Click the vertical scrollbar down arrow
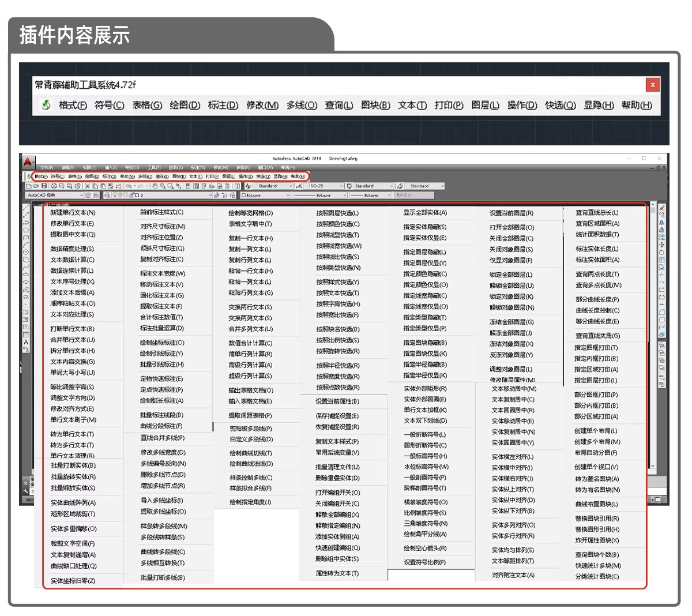This screenshot has width=692, height=616. coord(653,466)
